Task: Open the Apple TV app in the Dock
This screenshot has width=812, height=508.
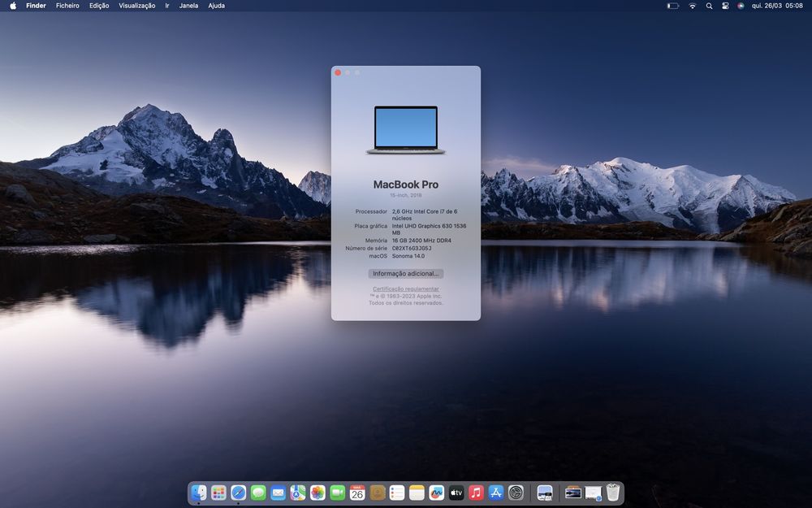Action: (x=456, y=493)
